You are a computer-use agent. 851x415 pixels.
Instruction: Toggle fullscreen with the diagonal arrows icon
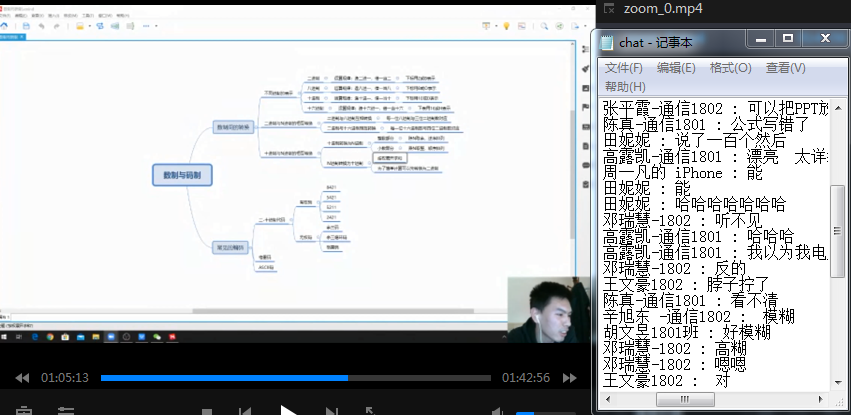(x=370, y=411)
